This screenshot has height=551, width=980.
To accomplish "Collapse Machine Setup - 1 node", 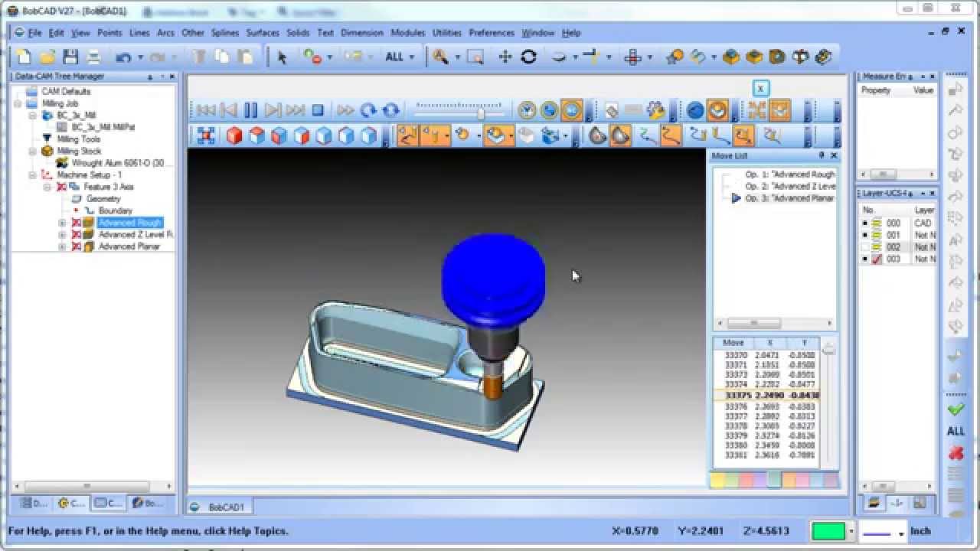I will 33,174.
